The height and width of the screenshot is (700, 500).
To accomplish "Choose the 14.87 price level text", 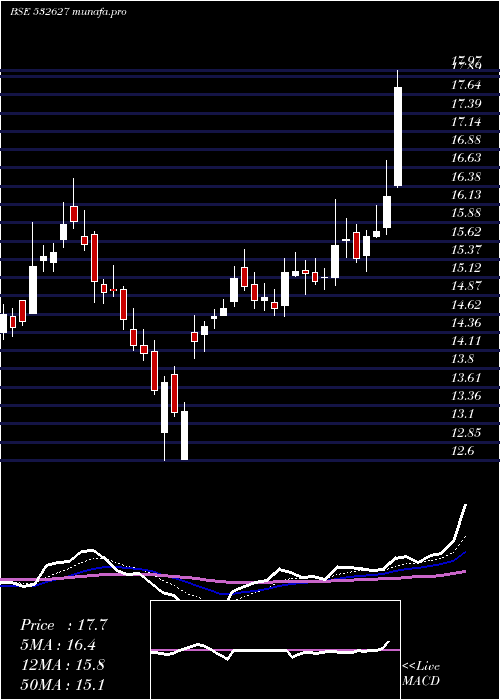I will pos(466,286).
